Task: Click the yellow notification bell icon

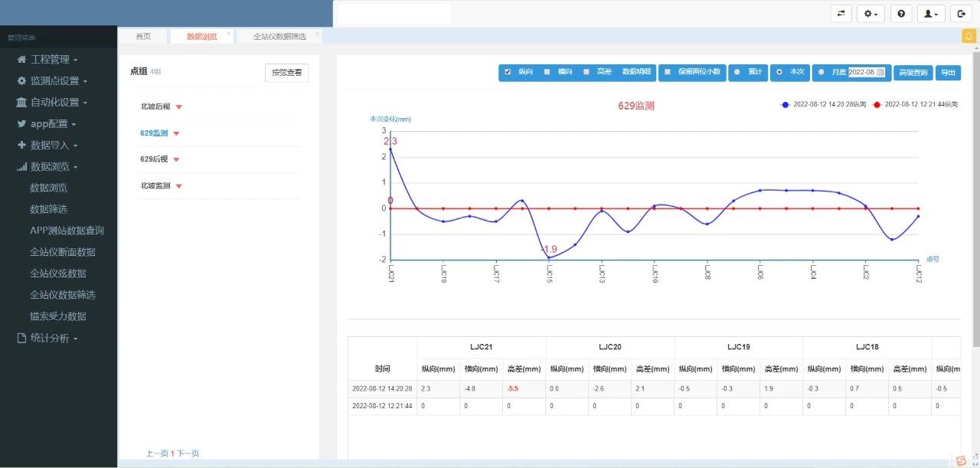Action: tap(968, 36)
